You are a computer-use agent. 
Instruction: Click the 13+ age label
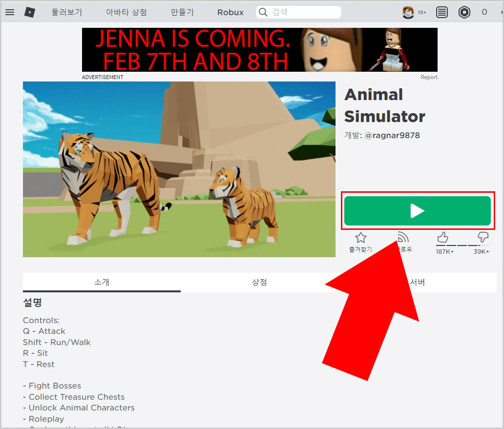pyautogui.click(x=422, y=13)
